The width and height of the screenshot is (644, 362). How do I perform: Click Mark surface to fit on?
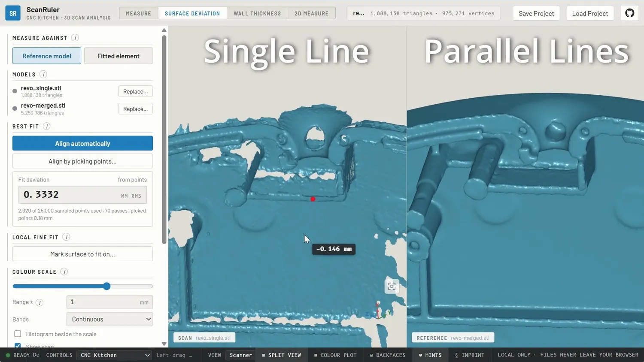[82, 254]
